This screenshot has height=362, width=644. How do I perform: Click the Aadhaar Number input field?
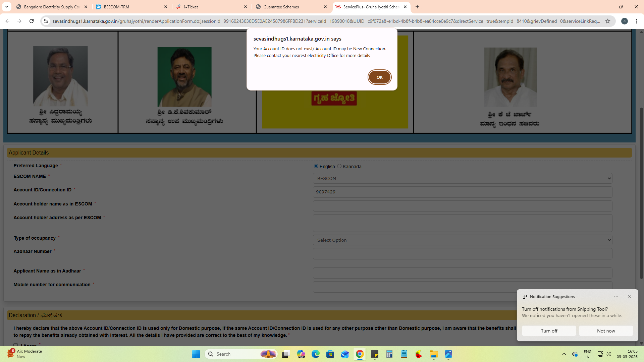click(x=463, y=254)
